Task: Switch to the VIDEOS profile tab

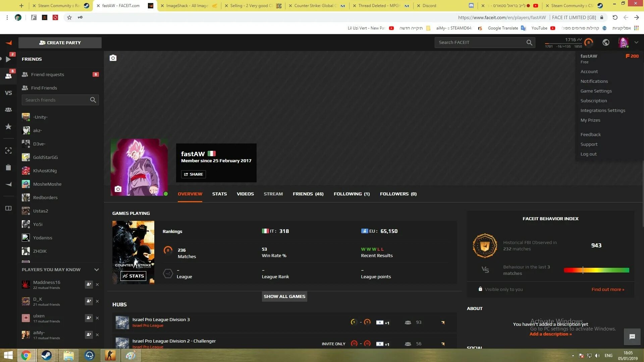Action: click(245, 194)
